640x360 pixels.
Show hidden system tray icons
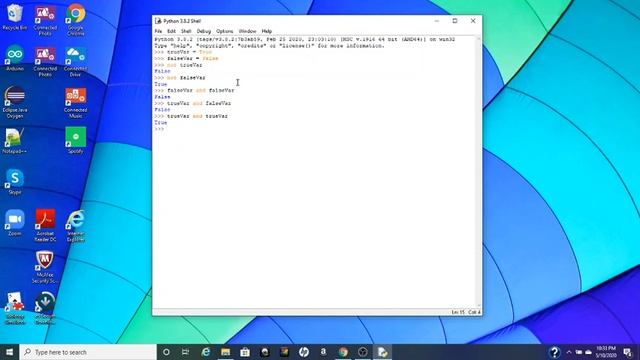[x=569, y=352]
